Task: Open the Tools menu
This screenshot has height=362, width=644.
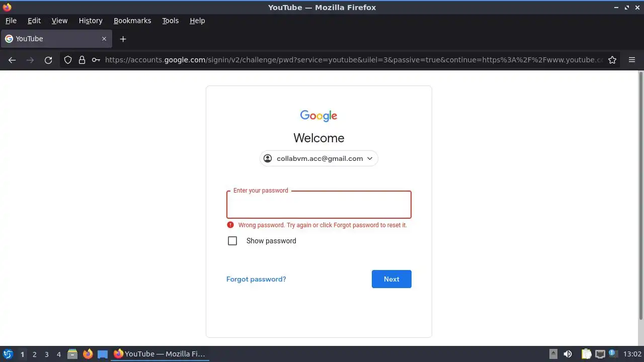Action: tap(171, 21)
